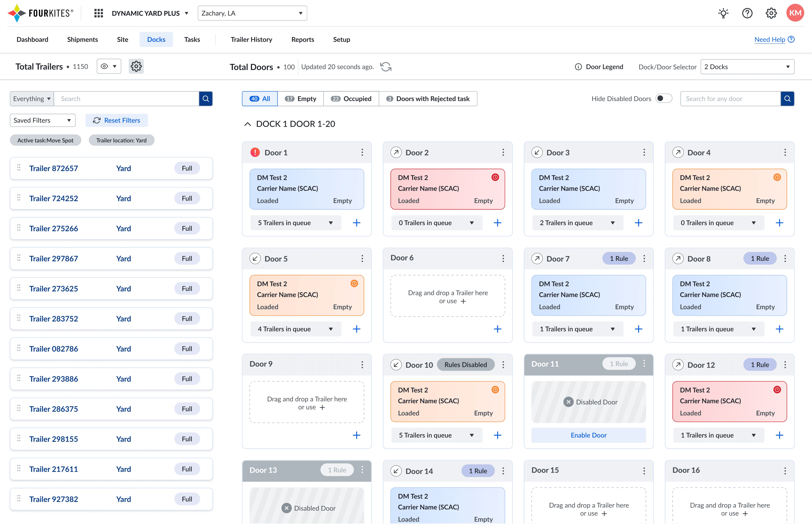Image resolution: width=812 pixels, height=525 pixels.
Task: Open the Reports tab
Action: (x=302, y=40)
